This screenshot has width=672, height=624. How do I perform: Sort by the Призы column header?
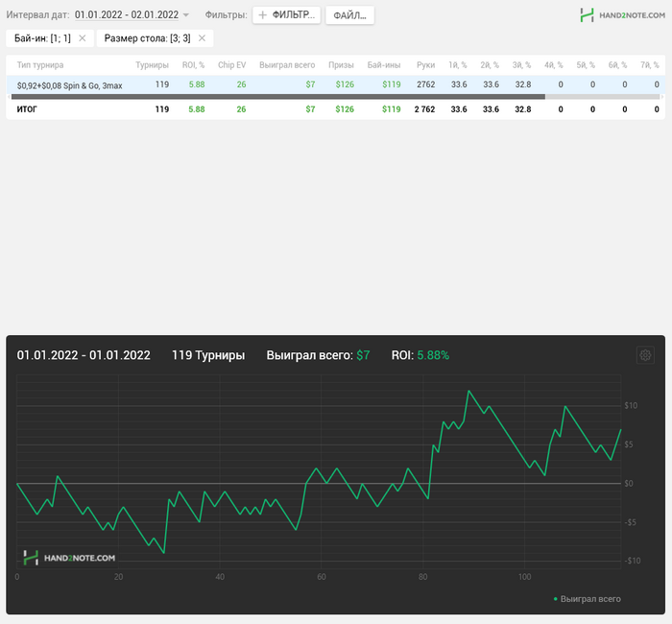coord(341,64)
